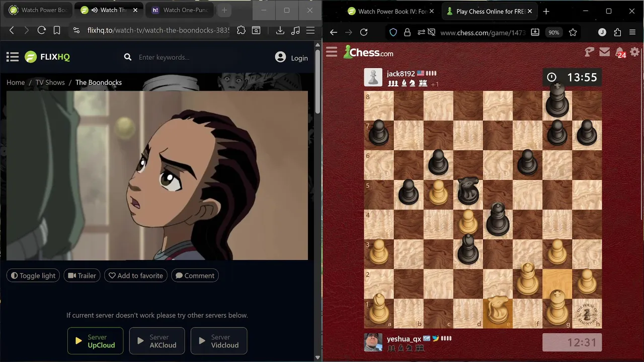Open the FlixHQ list menu icon

pos(13,57)
